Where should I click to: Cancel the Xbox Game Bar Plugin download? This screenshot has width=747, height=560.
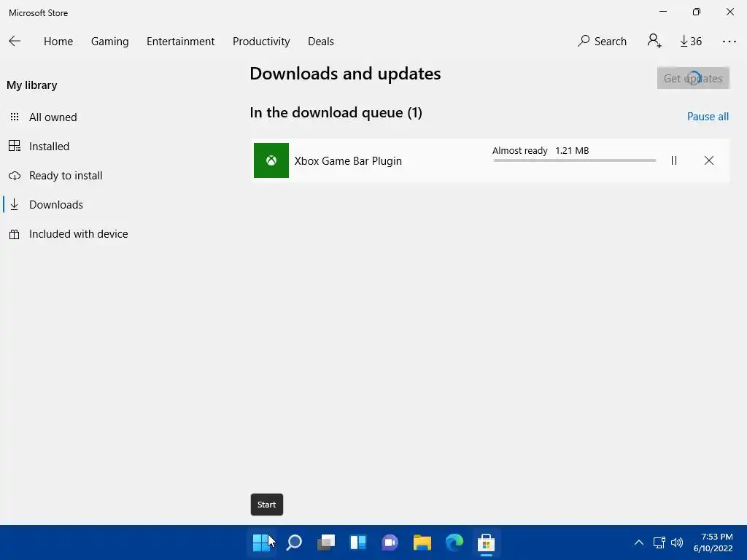pos(709,160)
